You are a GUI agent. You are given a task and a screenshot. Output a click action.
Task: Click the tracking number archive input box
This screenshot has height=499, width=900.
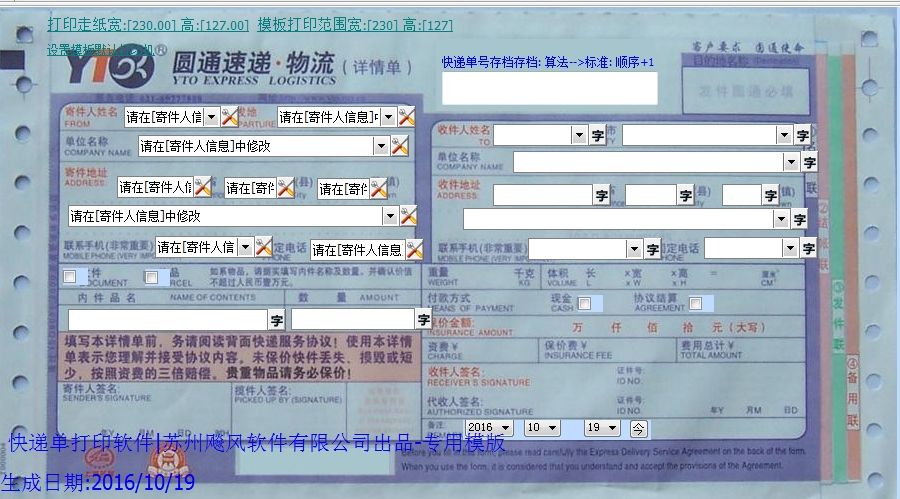tap(549, 88)
